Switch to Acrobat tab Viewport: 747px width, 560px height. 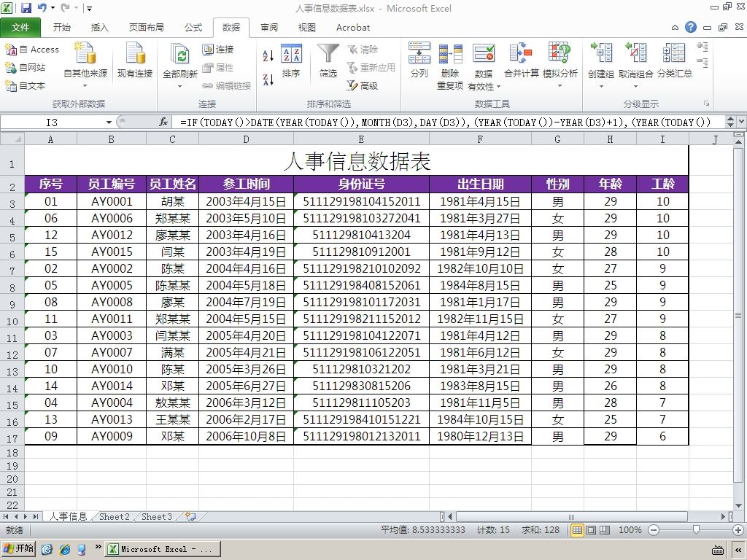click(x=353, y=27)
